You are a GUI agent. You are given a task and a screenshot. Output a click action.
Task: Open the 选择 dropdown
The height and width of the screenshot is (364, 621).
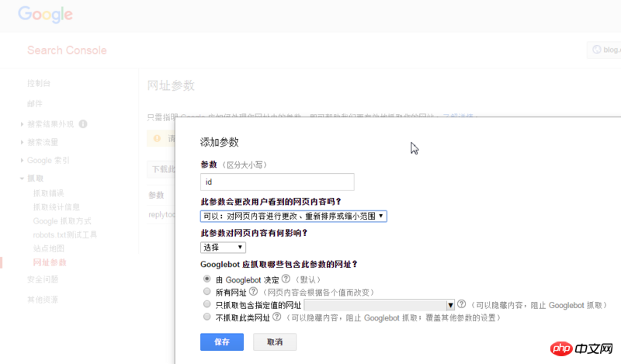[223, 248]
